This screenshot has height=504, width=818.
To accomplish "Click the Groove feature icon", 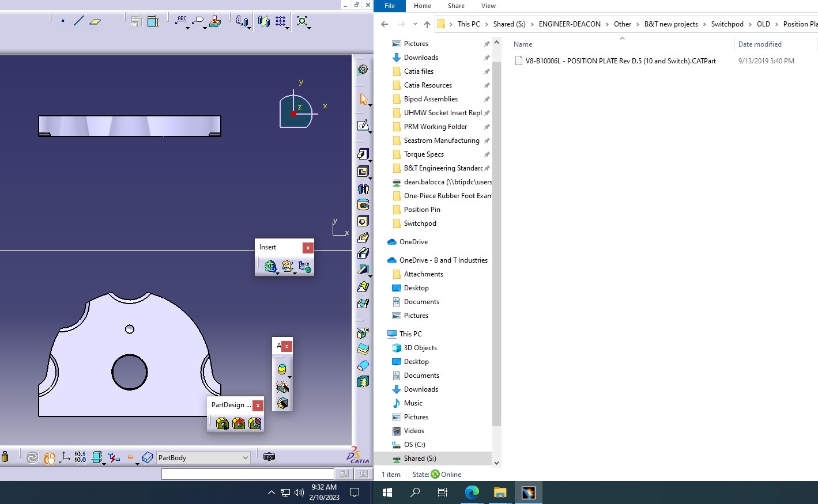I will [363, 204].
